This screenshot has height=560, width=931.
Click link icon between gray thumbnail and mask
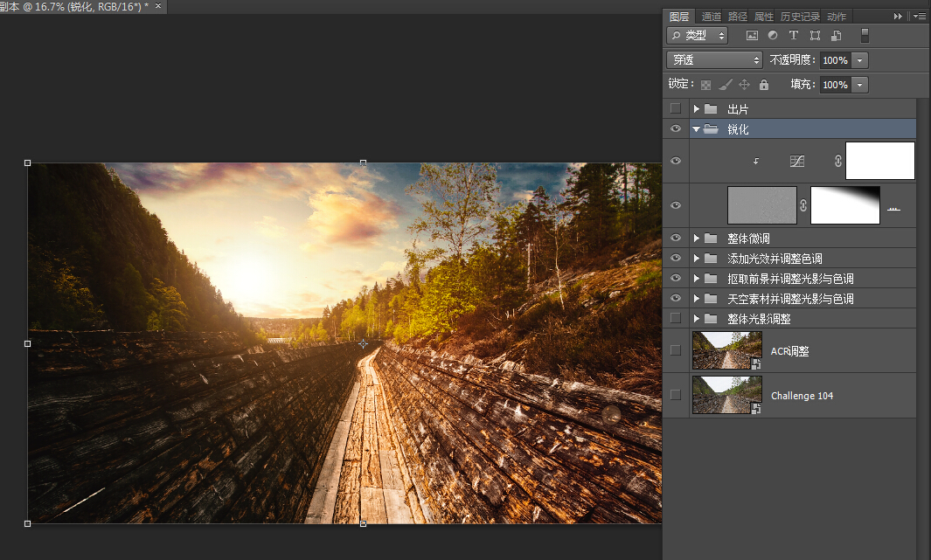coord(803,205)
